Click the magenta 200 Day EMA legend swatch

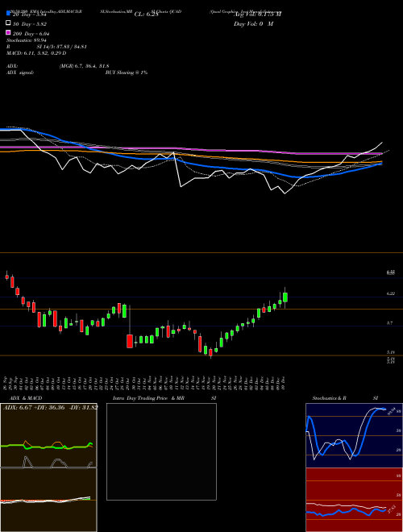[9, 32]
